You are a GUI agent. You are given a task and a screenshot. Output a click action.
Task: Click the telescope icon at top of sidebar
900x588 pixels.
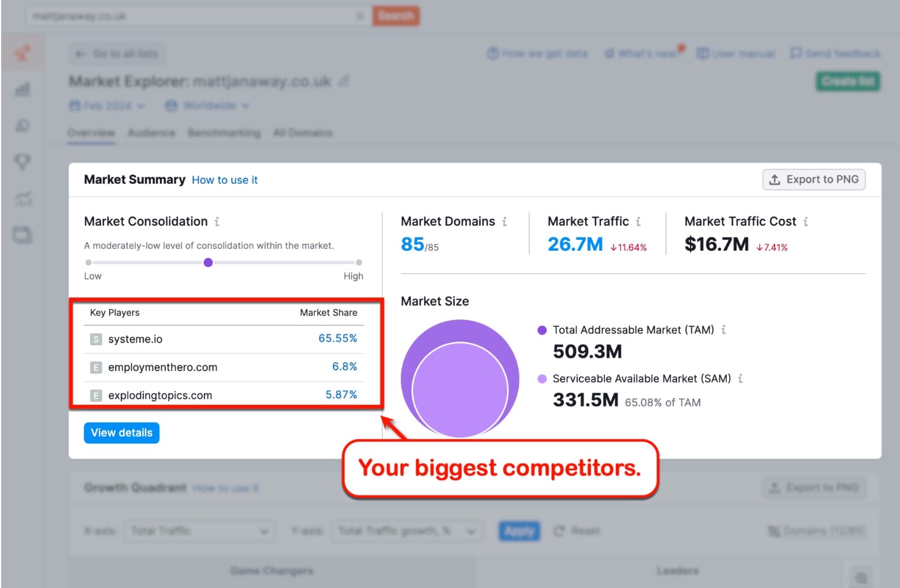23,53
